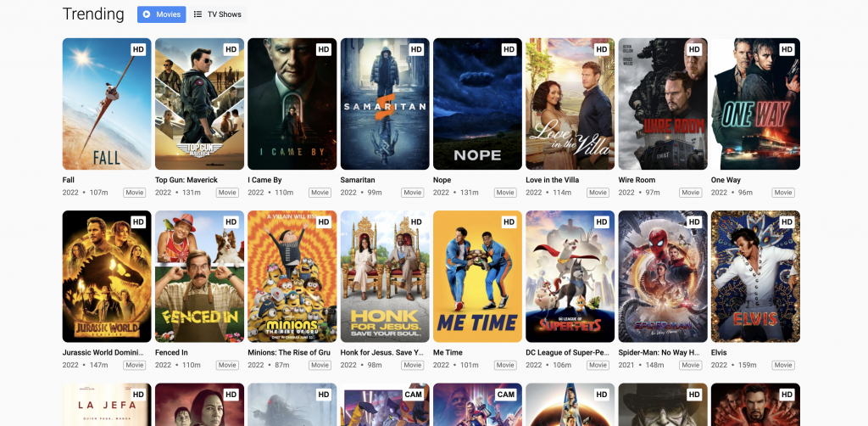Open the Fenced In poster

[199, 277]
